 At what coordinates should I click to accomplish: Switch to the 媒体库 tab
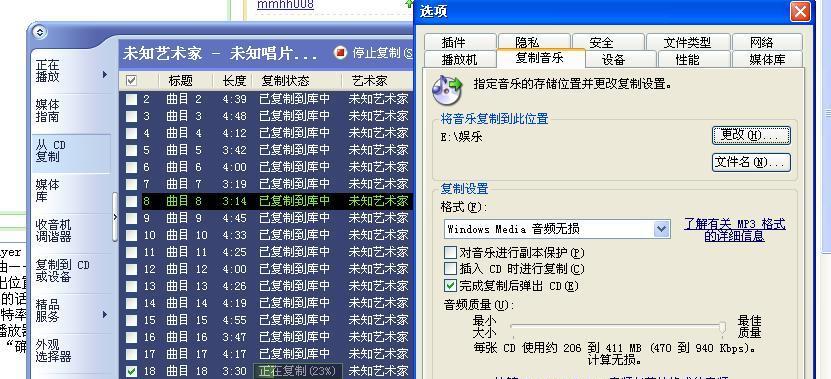pyautogui.click(x=767, y=59)
